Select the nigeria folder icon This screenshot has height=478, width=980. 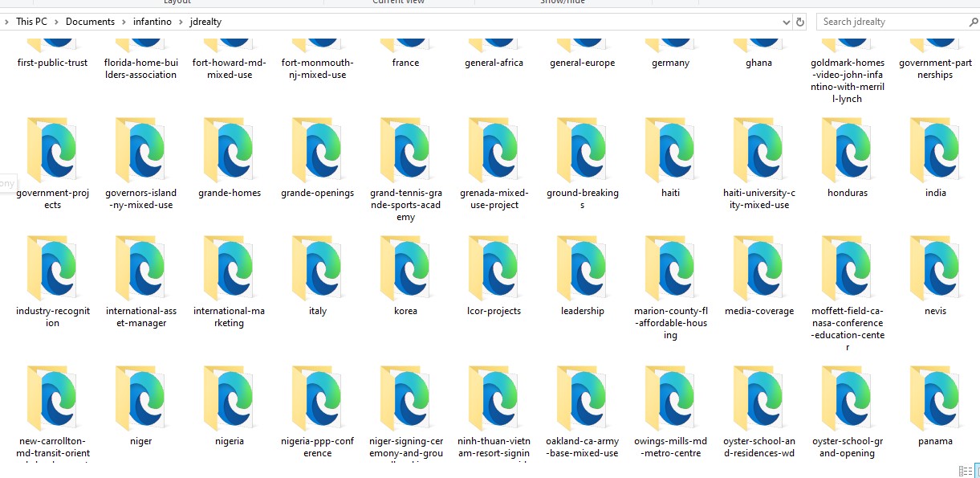point(229,399)
